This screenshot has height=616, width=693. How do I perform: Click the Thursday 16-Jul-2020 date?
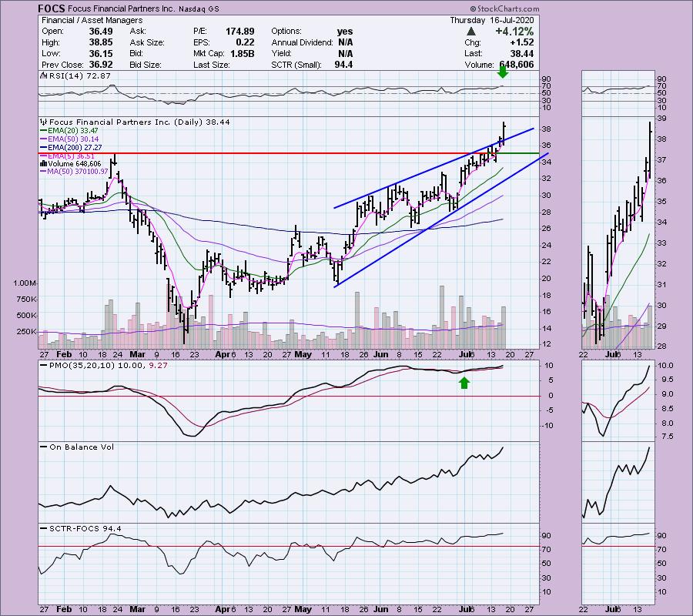492,20
